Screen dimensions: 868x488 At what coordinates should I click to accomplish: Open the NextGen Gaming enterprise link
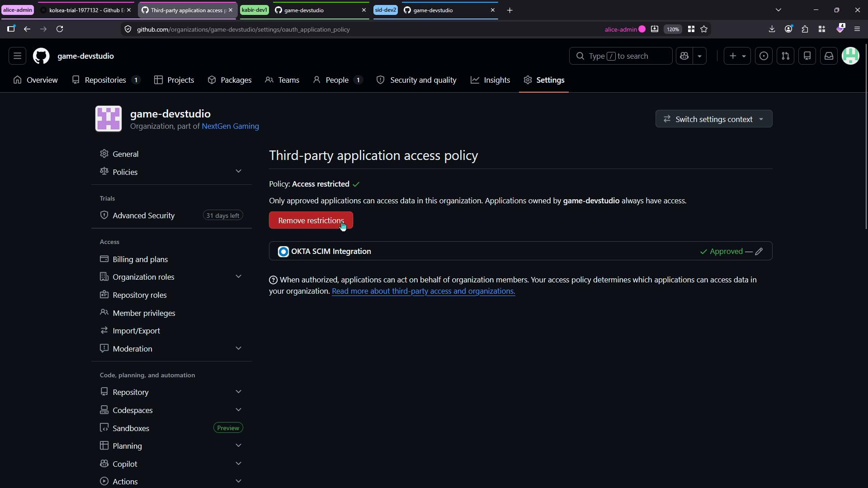(230, 126)
